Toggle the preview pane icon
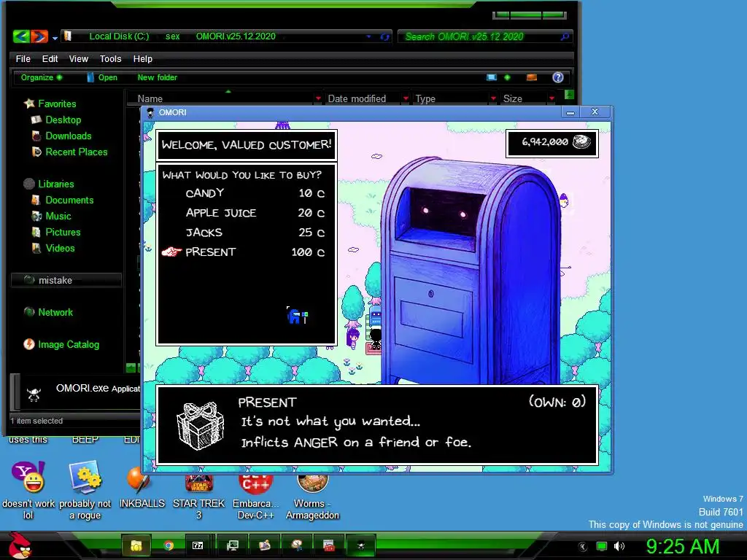Screen dimensions: 747x560 532,77
